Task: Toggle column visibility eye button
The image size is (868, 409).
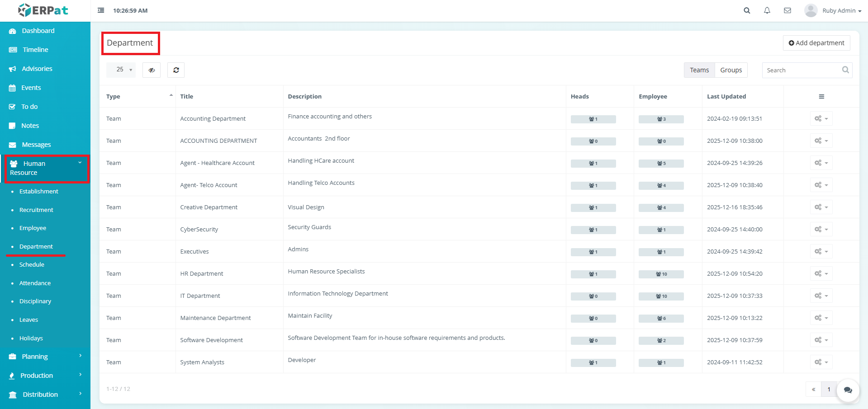Action: click(x=152, y=70)
